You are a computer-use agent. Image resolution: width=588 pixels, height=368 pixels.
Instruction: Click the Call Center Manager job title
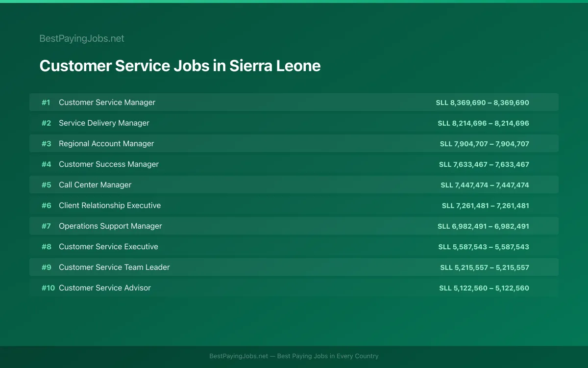95,184
